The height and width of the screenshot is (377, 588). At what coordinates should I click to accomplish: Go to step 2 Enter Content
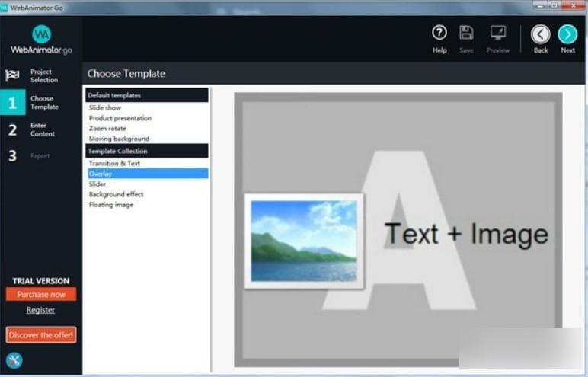41,129
